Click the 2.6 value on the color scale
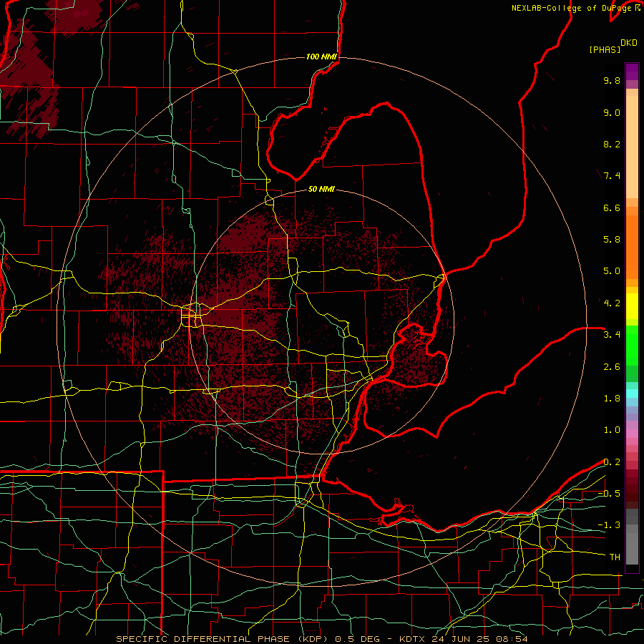644x644 pixels. pos(612,367)
